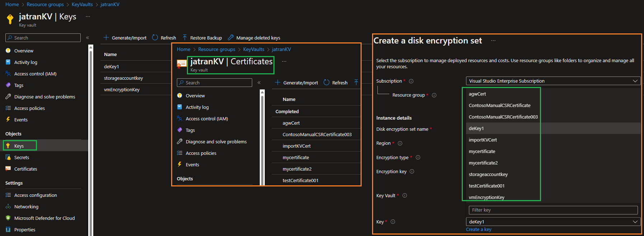The image size is (644, 236).
Task: Go to KeyVaults in top breadcrumb
Action: (x=82, y=4)
